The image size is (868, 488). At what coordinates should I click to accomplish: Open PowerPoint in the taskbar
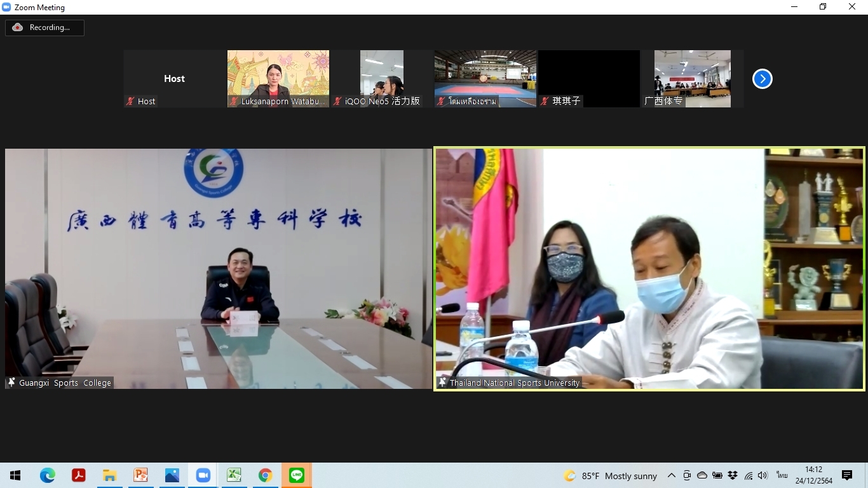[x=140, y=475]
